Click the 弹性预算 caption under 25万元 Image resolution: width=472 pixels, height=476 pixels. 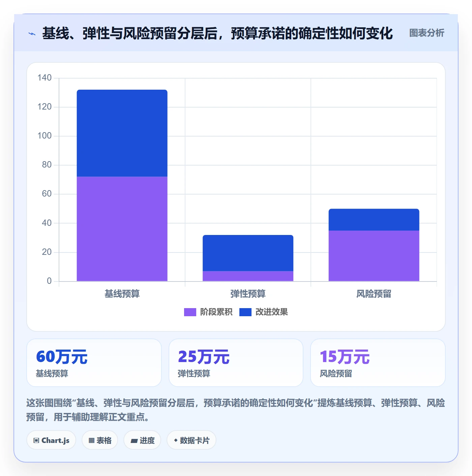pyautogui.click(x=194, y=374)
